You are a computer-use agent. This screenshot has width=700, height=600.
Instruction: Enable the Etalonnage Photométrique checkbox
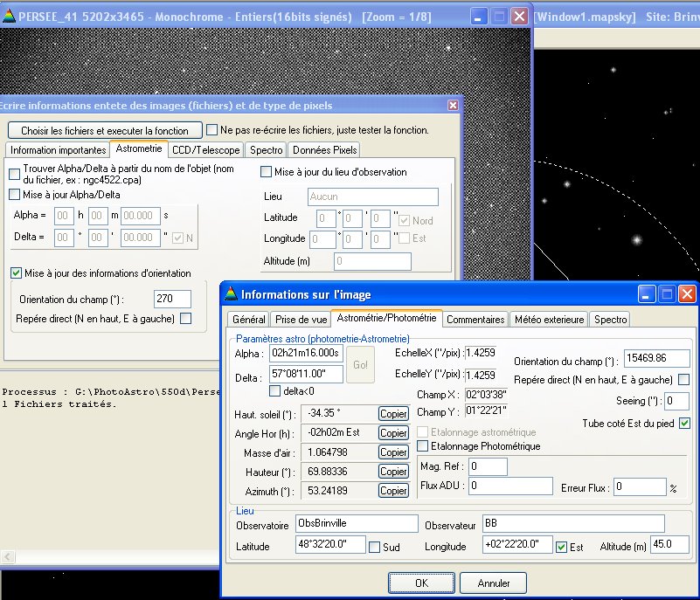tap(424, 446)
